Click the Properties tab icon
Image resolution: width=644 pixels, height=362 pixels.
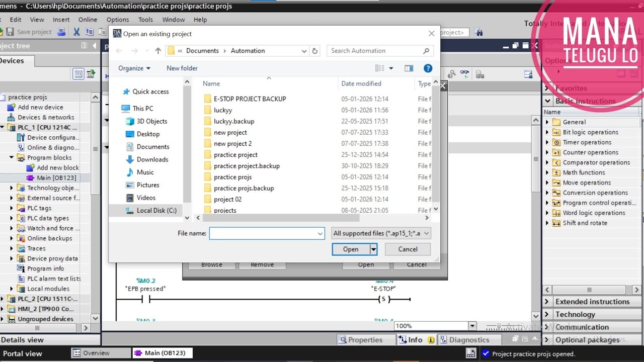(343, 340)
